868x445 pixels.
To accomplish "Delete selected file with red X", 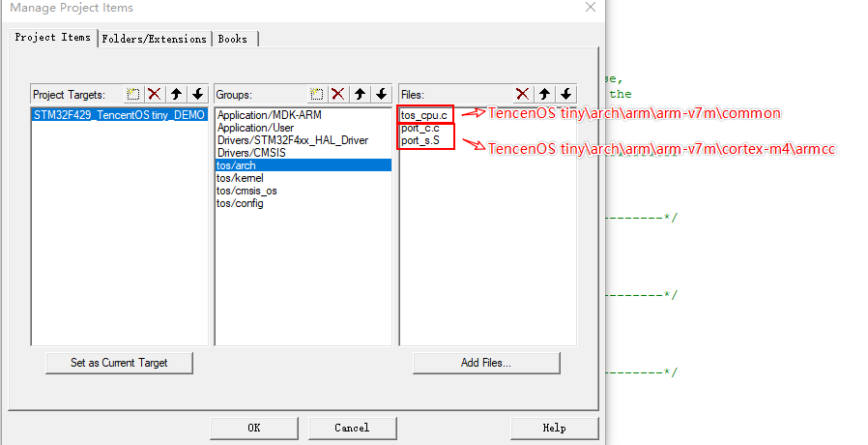I will coord(523,94).
